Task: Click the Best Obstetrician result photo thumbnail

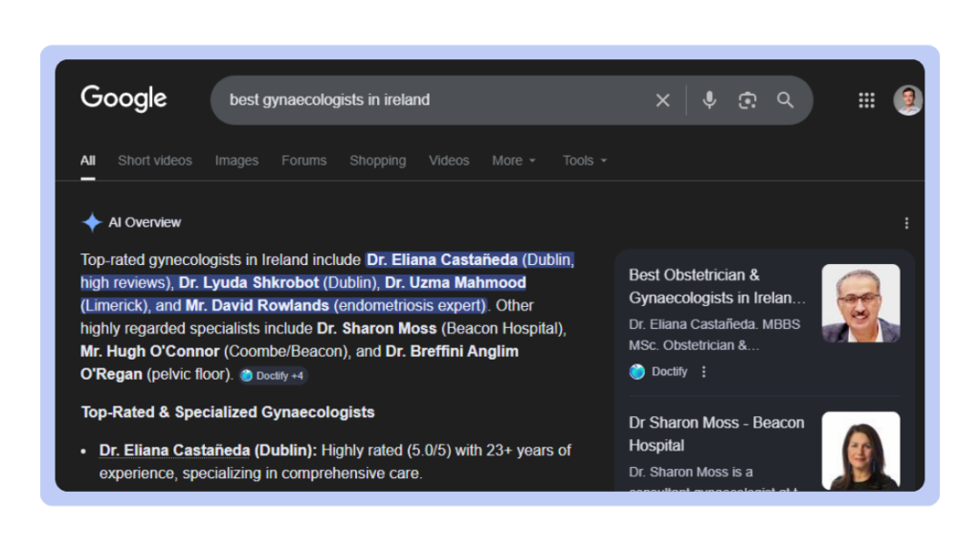Action: point(860,303)
